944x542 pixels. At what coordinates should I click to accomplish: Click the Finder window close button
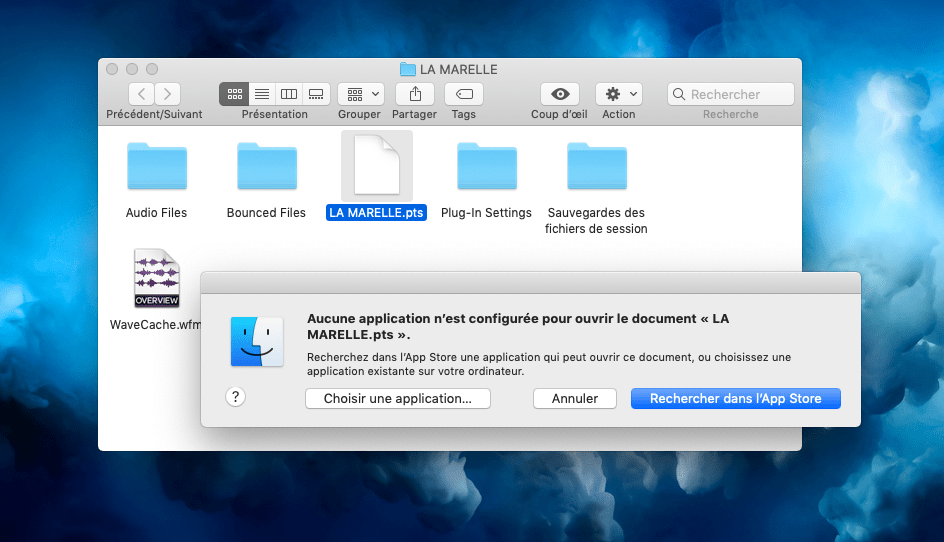click(x=112, y=69)
